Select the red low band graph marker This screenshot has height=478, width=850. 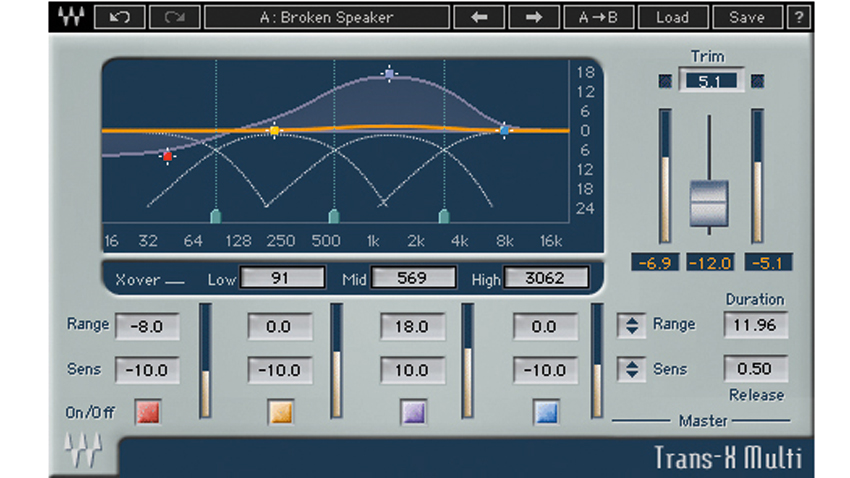[x=168, y=157]
